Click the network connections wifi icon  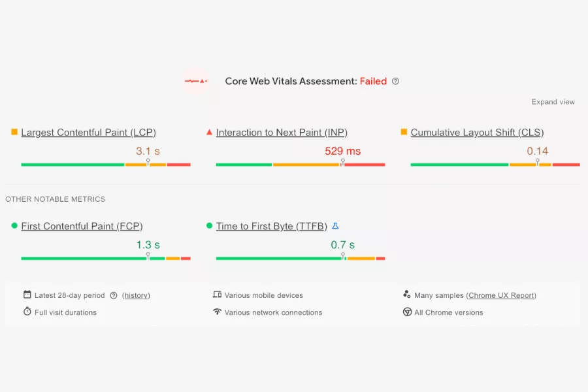[218, 312]
